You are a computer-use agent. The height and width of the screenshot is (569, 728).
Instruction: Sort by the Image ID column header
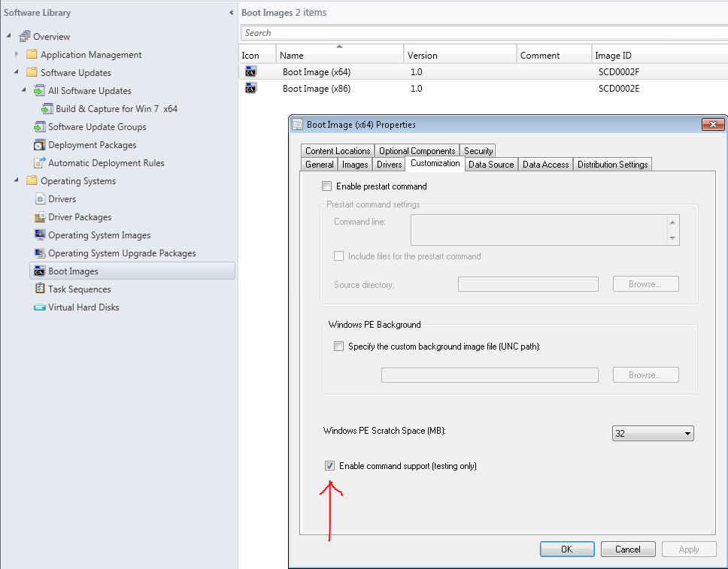pos(660,55)
